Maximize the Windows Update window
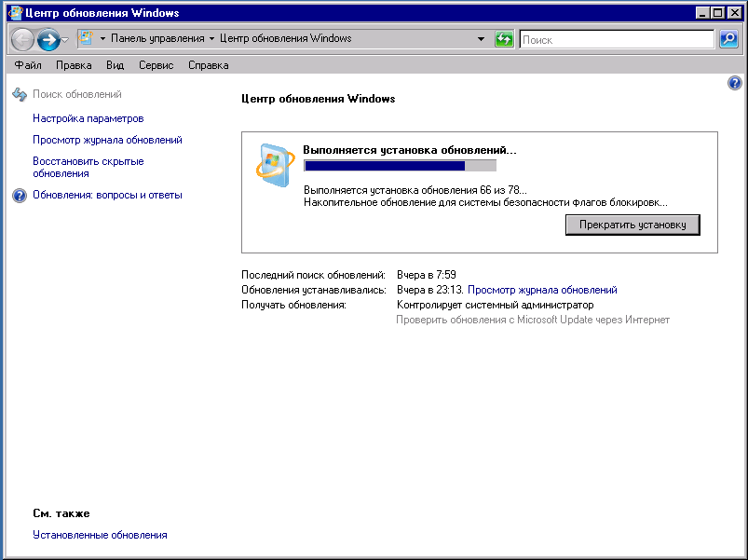The width and height of the screenshot is (748, 560). tap(718, 13)
